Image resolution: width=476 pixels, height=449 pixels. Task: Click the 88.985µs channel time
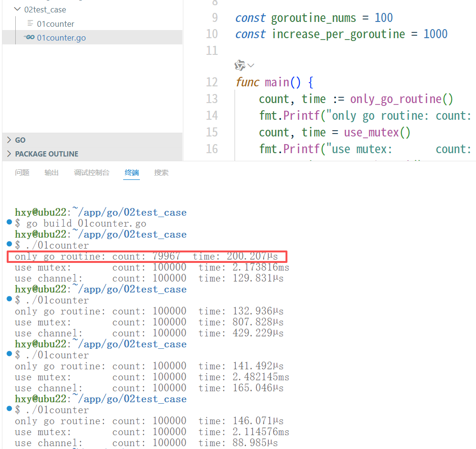coord(255,443)
